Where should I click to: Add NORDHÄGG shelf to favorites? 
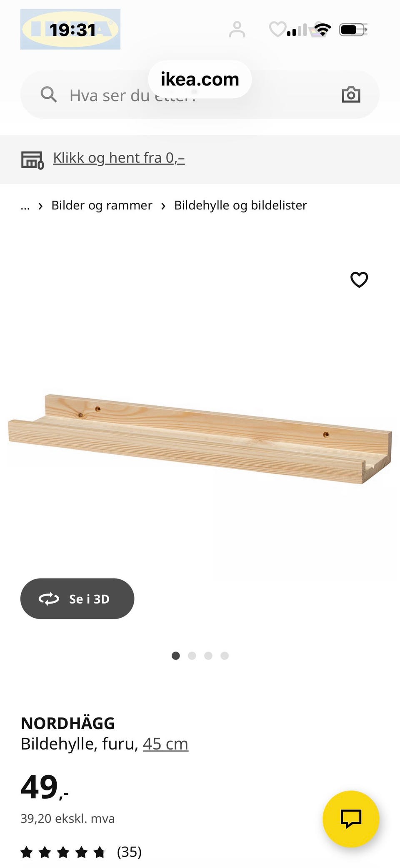tap(359, 279)
